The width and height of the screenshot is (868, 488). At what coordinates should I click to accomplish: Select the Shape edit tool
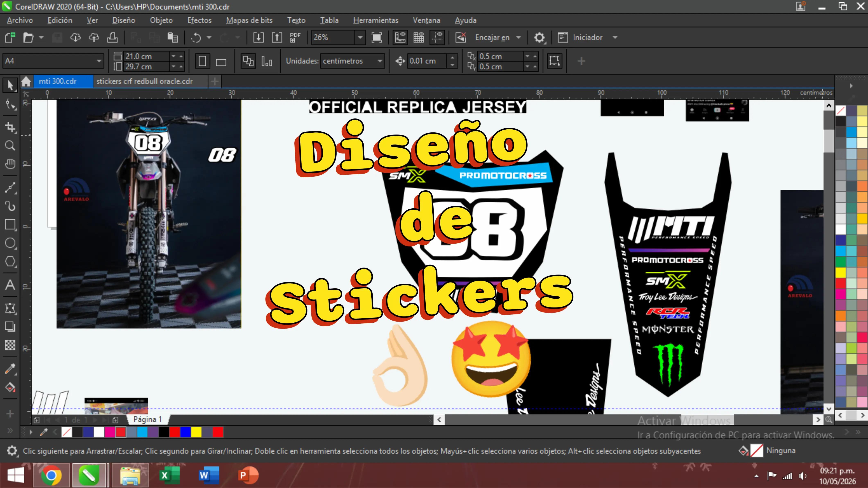point(10,105)
